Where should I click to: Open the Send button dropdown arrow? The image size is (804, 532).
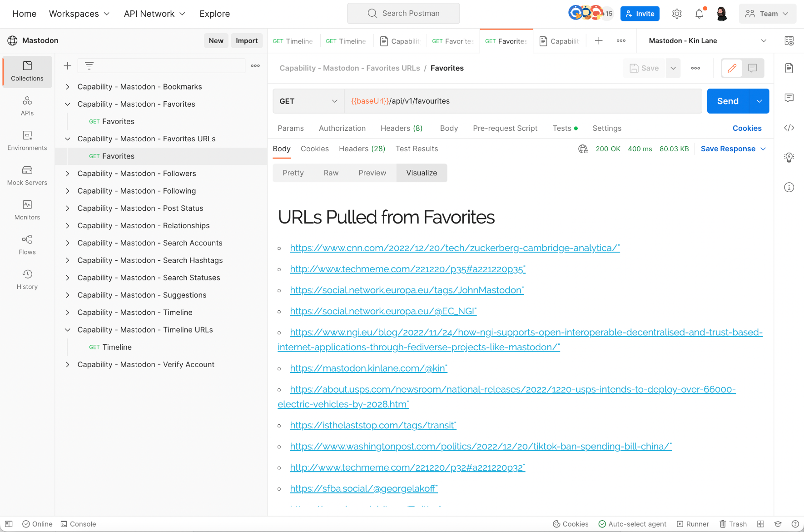pyautogui.click(x=759, y=101)
